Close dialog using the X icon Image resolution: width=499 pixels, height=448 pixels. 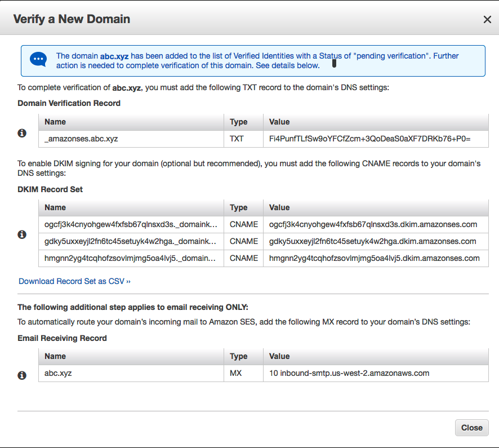coord(487,20)
